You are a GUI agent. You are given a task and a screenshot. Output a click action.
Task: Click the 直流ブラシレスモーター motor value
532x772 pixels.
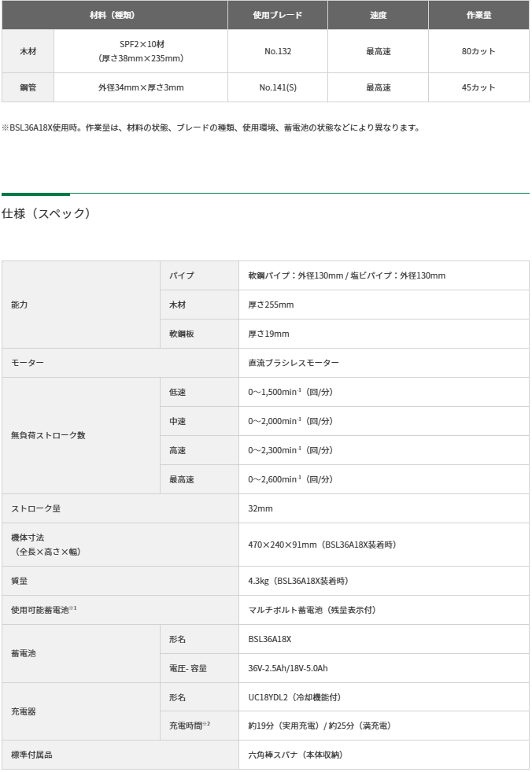pyautogui.click(x=294, y=363)
